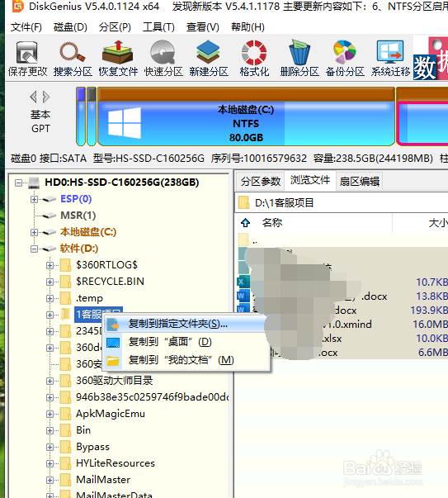Expand the HYLiteResources folder node
Image resolution: width=448 pixels, height=498 pixels.
tap(50, 463)
